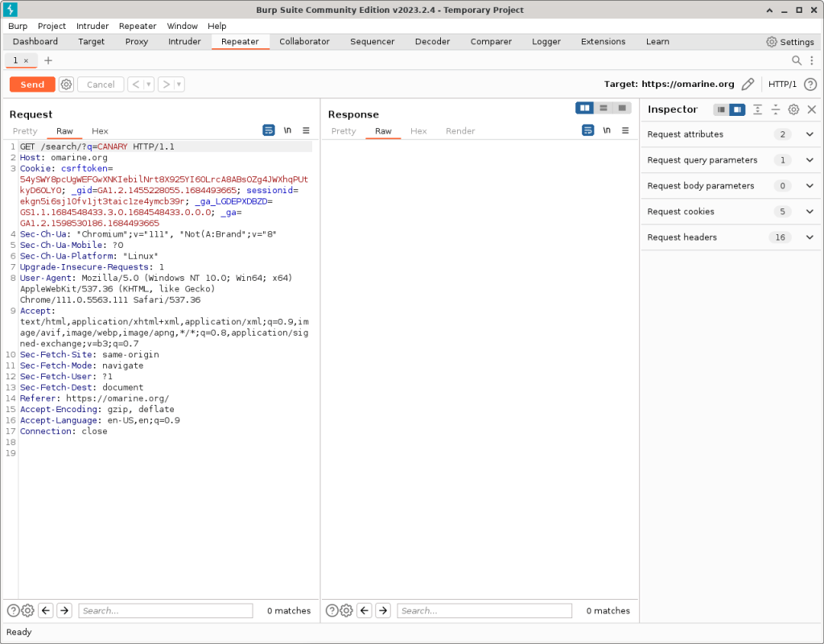Click the Response search input field
This screenshot has width=824, height=644.
484,611
